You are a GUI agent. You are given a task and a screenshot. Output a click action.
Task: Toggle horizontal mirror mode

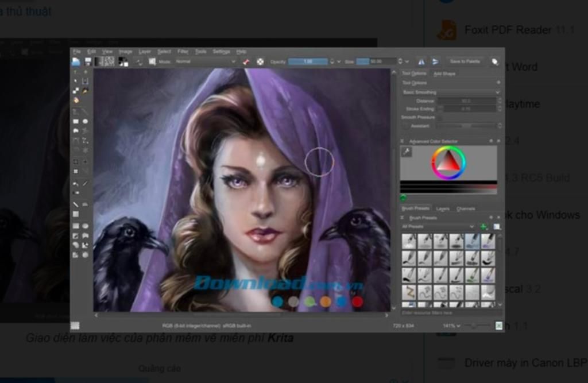pos(421,61)
